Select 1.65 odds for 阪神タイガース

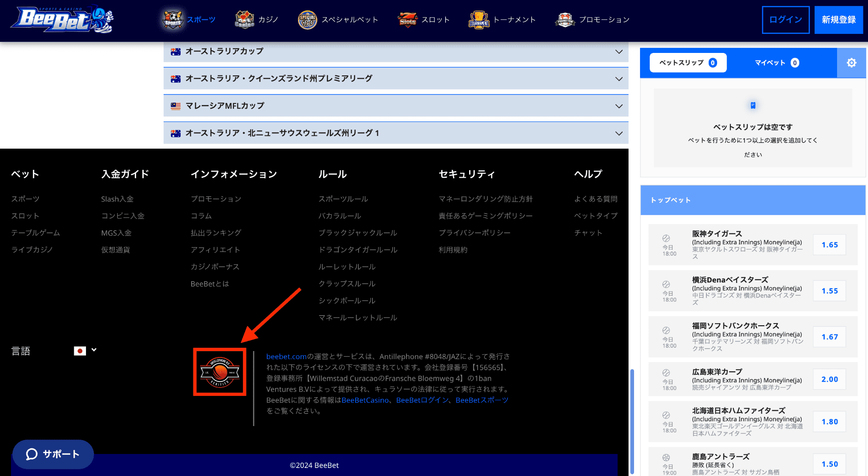click(x=829, y=245)
